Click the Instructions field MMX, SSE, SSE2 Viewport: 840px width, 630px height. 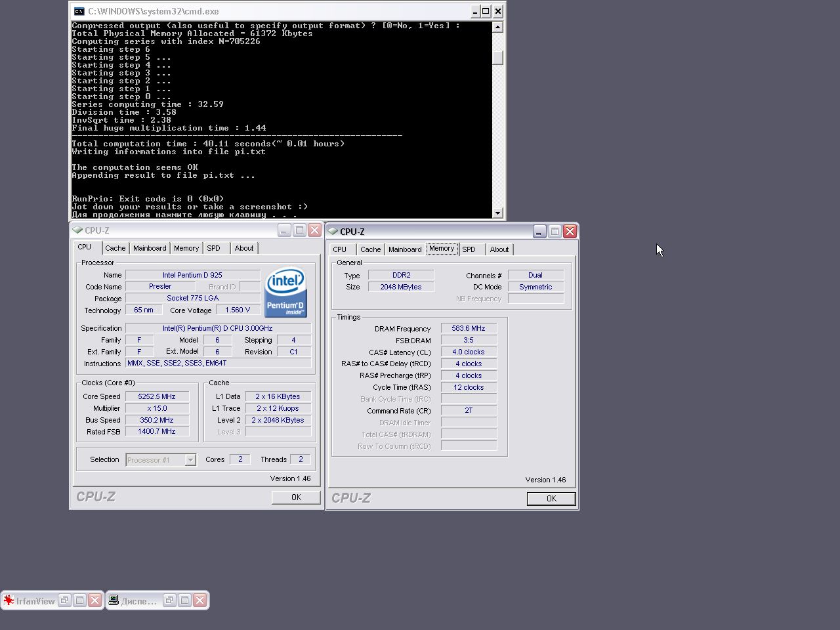(219, 363)
